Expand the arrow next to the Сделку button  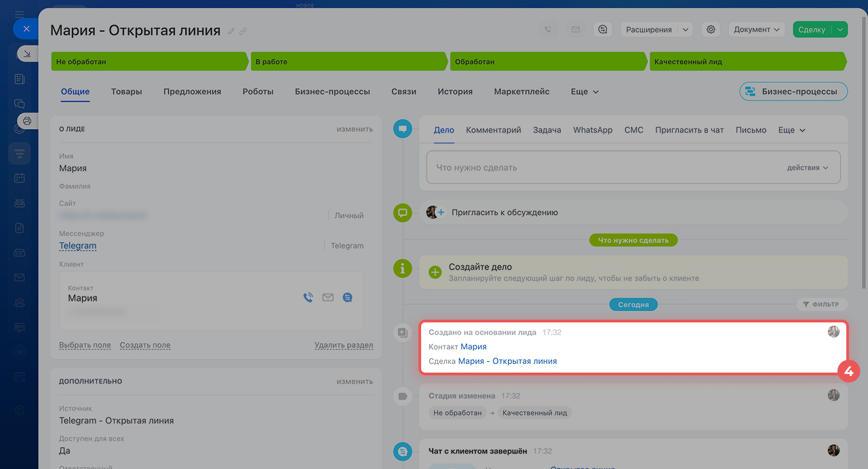840,29
